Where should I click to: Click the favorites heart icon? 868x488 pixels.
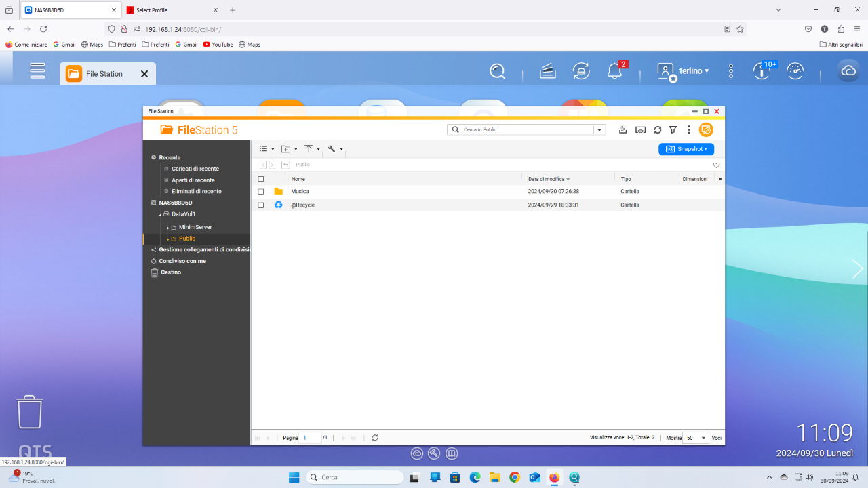pos(716,165)
